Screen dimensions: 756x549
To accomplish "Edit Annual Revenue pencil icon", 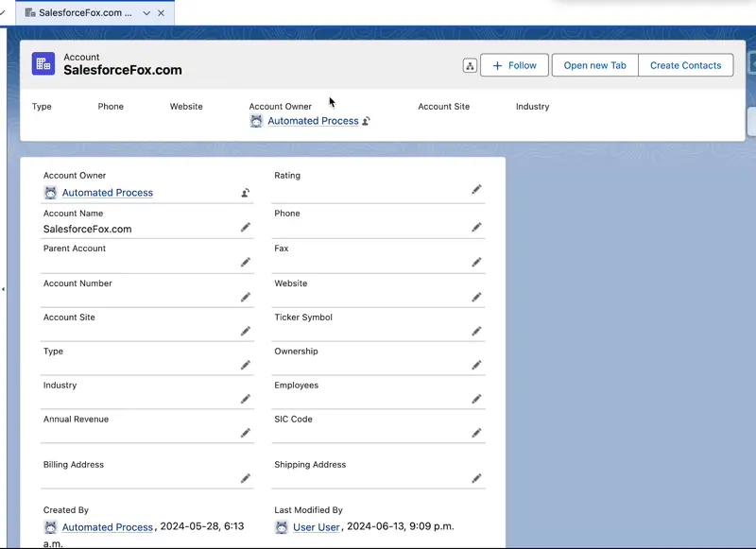I will [246, 433].
